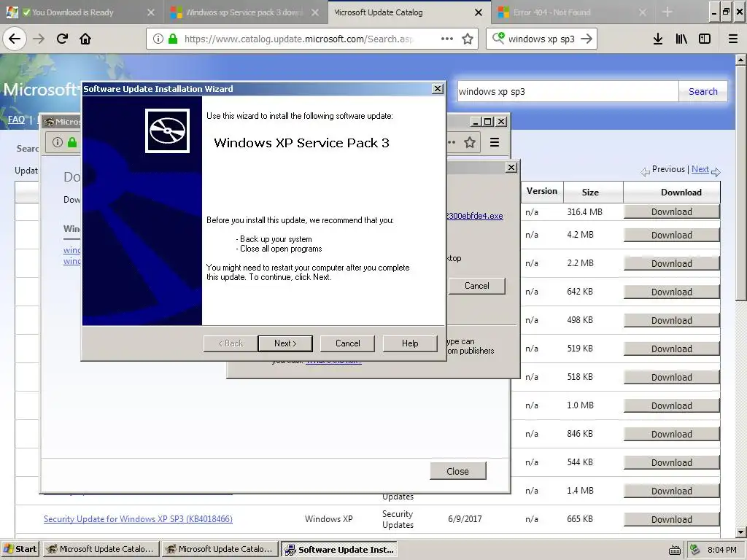The width and height of the screenshot is (747, 560).
Task: Click Download button for 4.2 MB row
Action: [x=672, y=236]
